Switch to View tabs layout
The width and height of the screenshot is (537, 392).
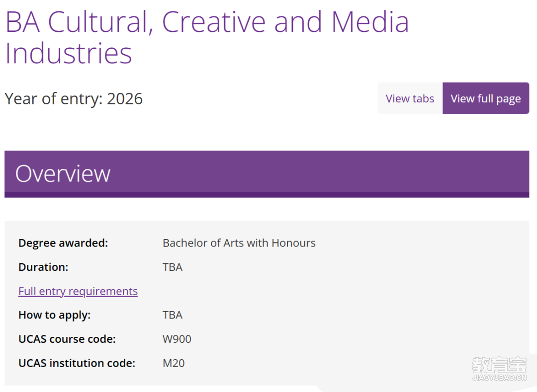[x=410, y=98]
